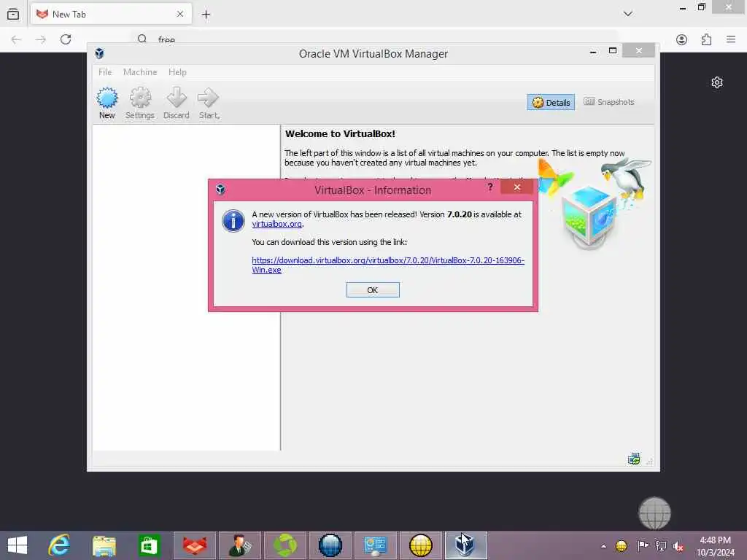This screenshot has height=560, width=747.
Task: Click the yellow globe system tray icon
Action: coord(622,546)
